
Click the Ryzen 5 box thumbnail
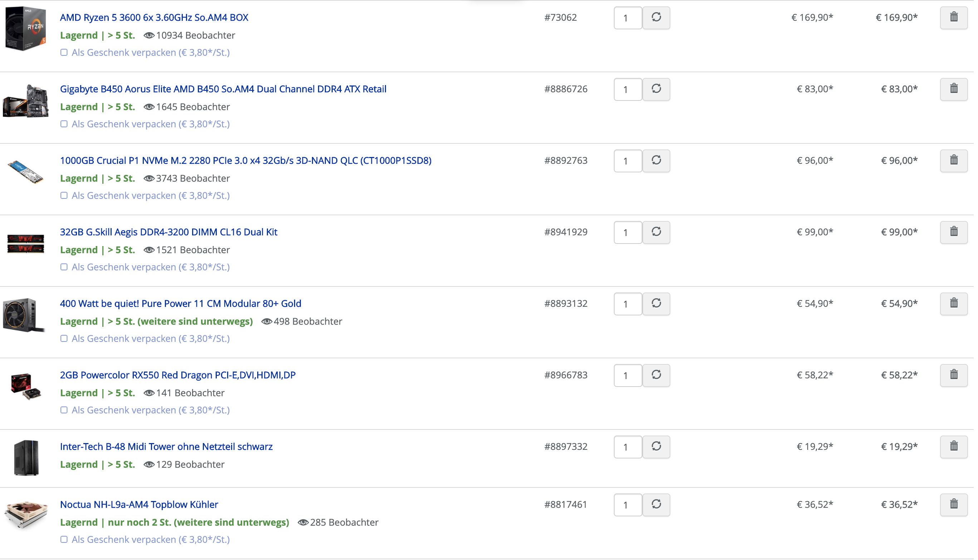click(x=26, y=29)
